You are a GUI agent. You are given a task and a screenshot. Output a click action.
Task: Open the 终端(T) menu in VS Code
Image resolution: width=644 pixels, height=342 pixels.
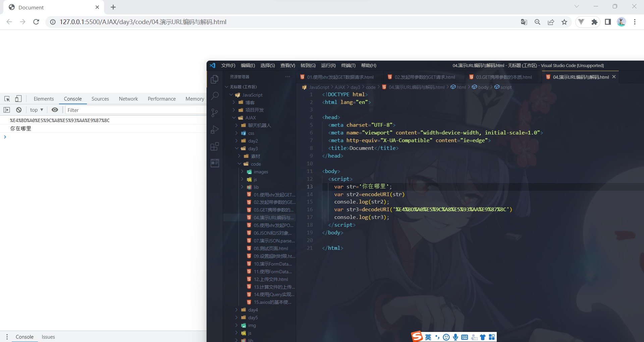[348, 65]
